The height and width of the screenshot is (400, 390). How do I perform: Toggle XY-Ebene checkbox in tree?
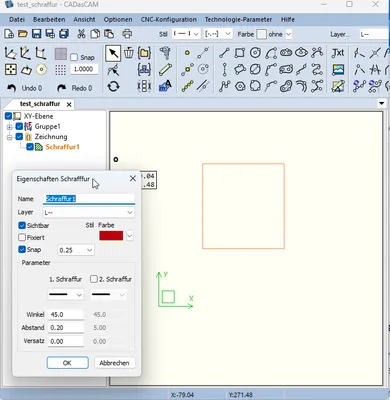point(8,116)
